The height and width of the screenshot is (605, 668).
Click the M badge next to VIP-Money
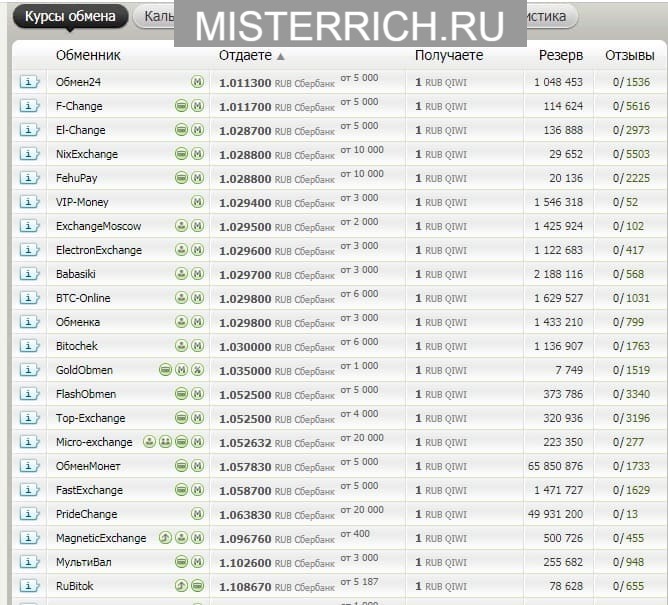click(x=197, y=202)
